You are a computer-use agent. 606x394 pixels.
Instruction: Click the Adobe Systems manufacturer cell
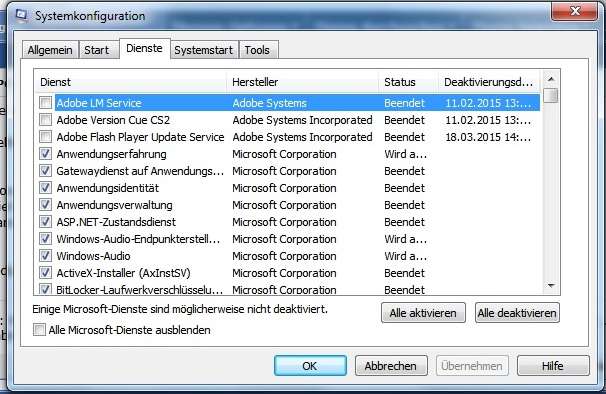[269, 103]
